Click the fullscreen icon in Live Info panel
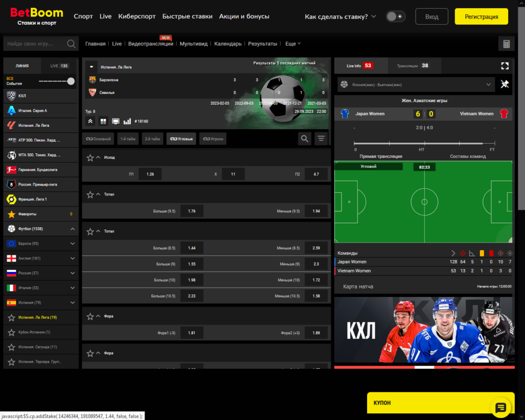 504,66
